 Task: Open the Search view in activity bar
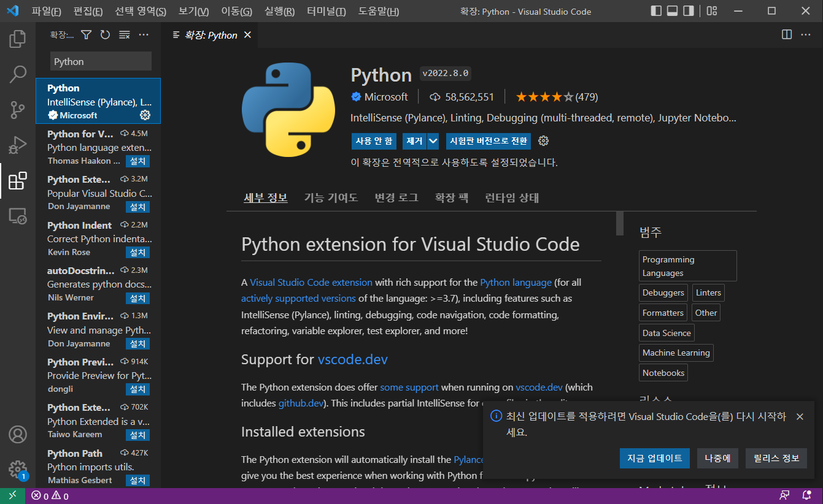click(18, 75)
